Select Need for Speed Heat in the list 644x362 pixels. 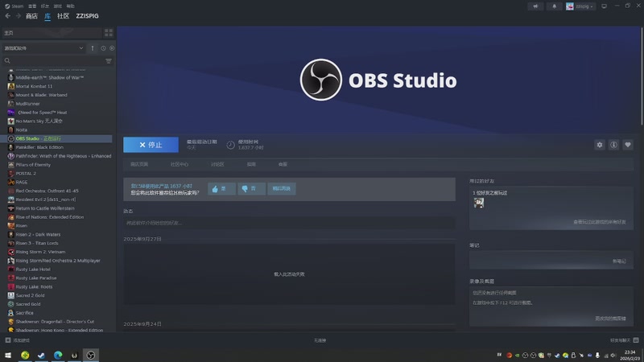click(42, 113)
